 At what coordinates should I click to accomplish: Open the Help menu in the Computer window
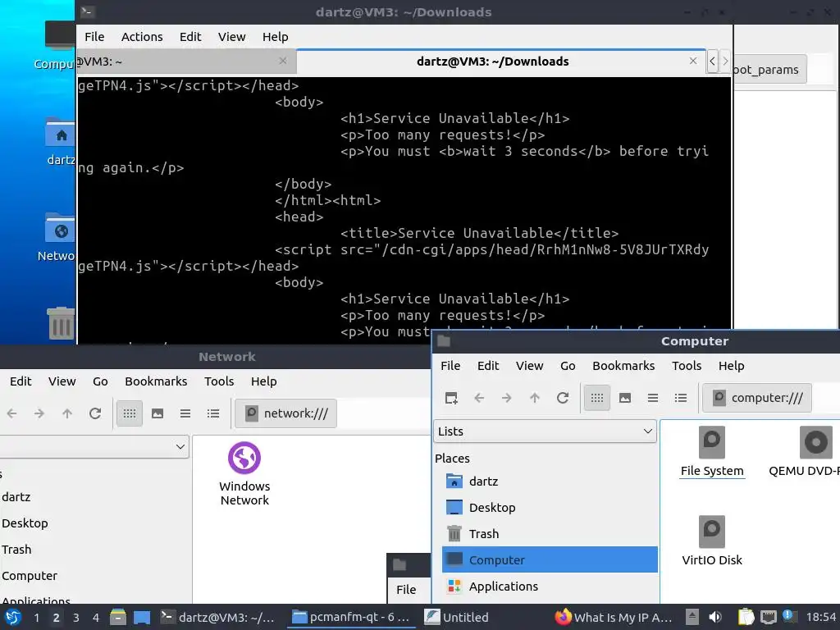(731, 366)
